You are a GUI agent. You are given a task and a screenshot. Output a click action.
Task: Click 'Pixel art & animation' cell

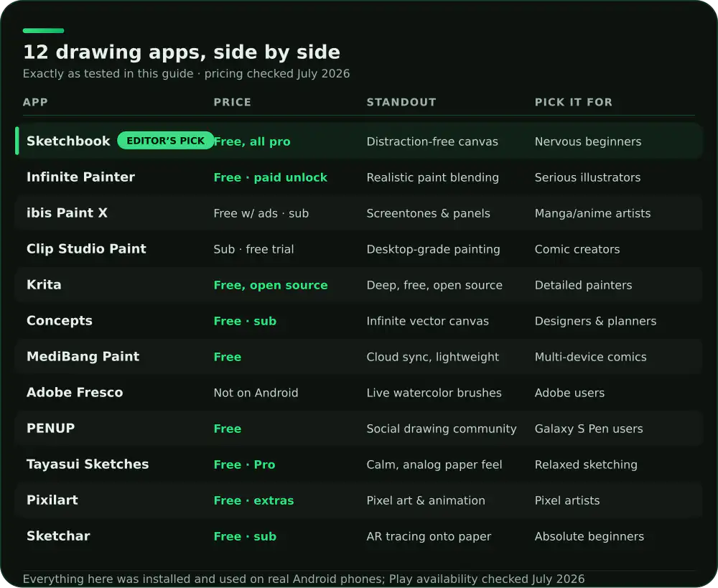[426, 500]
